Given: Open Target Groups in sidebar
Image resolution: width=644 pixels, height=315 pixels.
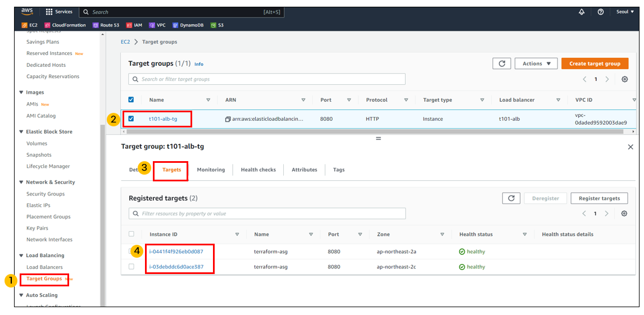Looking at the screenshot, I should (x=44, y=279).
